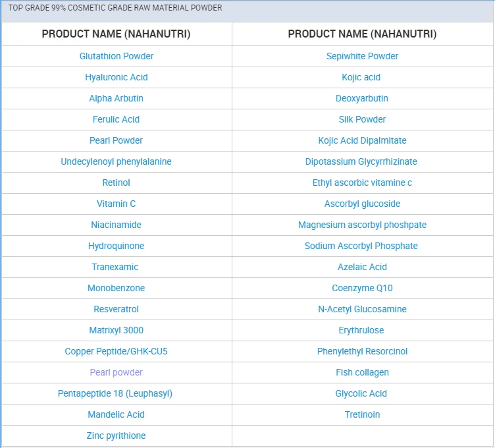Click Kojic Acid Dipalmitate link
Viewport: 495px width, 448px height.
pyautogui.click(x=362, y=140)
